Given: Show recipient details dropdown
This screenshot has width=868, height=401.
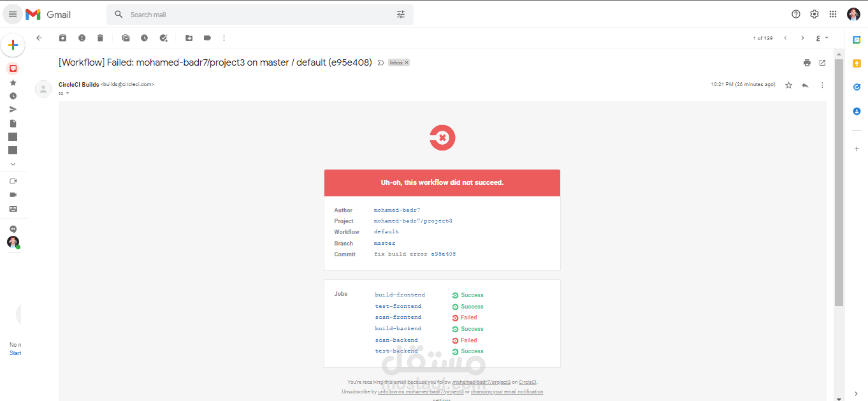Looking at the screenshot, I should 68,94.
